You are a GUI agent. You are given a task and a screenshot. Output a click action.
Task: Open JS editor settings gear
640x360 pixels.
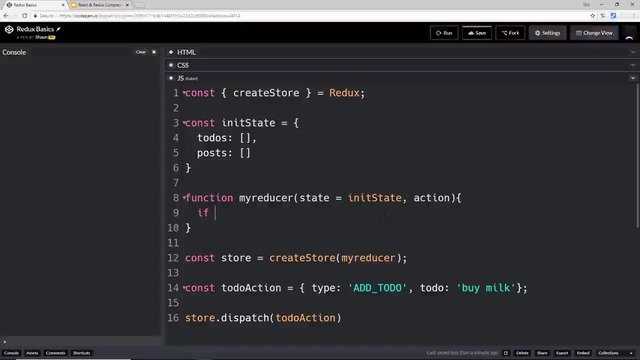tap(171, 78)
